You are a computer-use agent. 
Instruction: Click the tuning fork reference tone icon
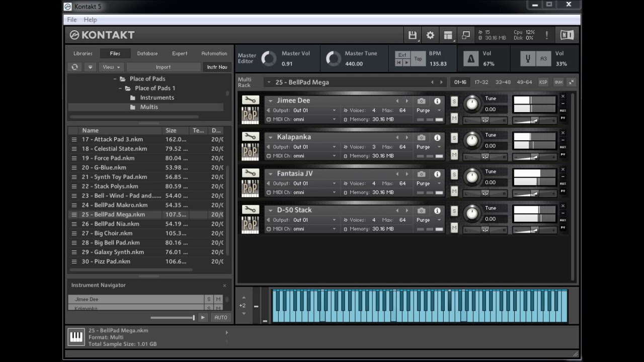point(528,59)
